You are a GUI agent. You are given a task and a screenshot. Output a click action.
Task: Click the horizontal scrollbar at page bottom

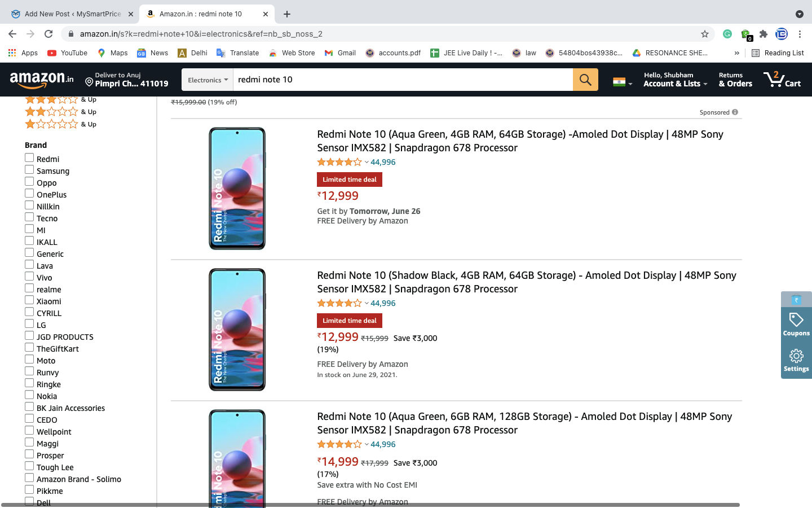pos(370,505)
